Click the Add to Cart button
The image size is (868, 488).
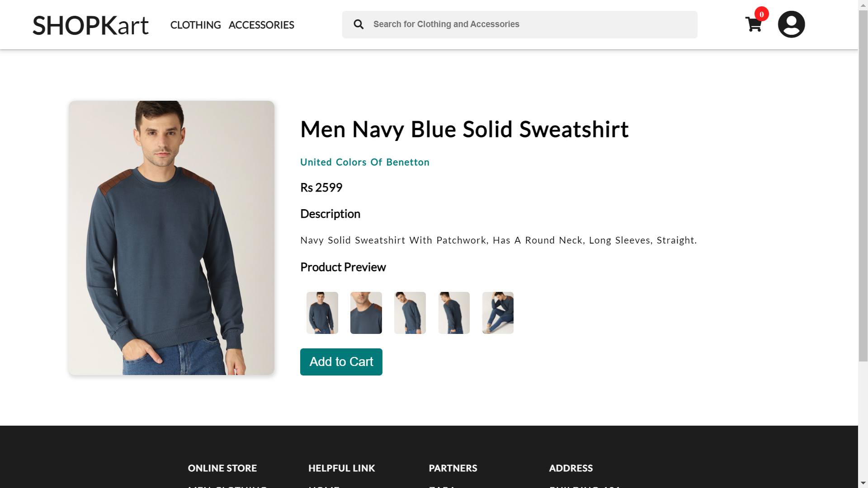coord(341,361)
